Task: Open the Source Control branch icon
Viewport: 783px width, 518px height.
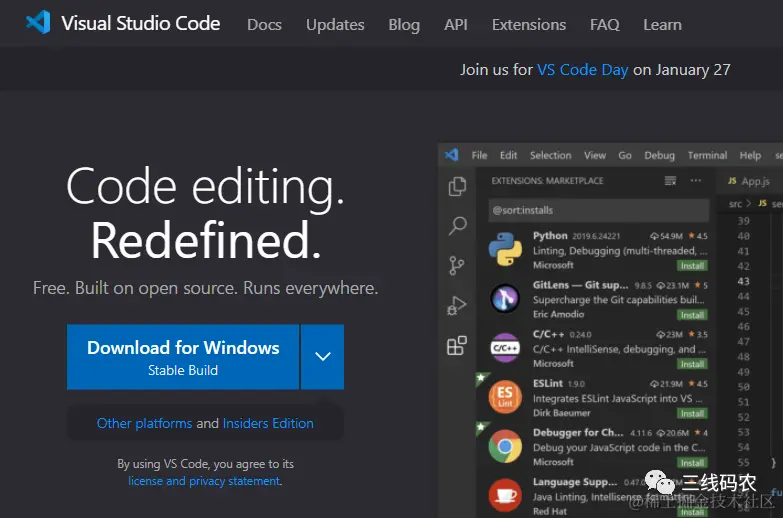Action: [456, 265]
